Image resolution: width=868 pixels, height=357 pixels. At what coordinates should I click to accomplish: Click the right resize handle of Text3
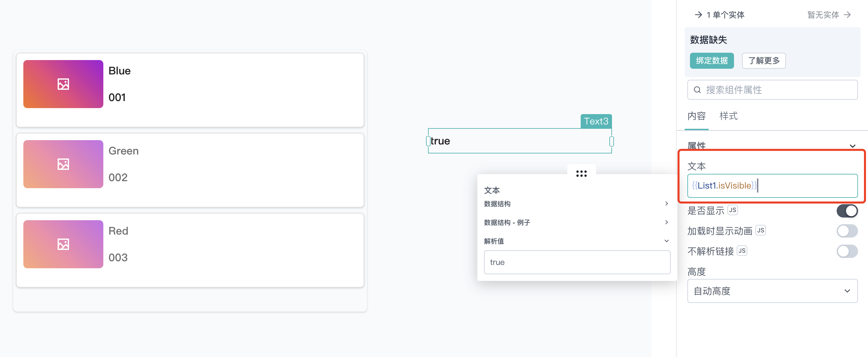coord(611,141)
